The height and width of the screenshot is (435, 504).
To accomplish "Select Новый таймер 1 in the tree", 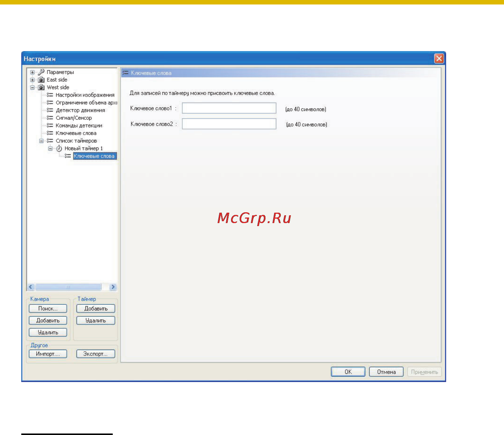I will pyautogui.click(x=84, y=148).
